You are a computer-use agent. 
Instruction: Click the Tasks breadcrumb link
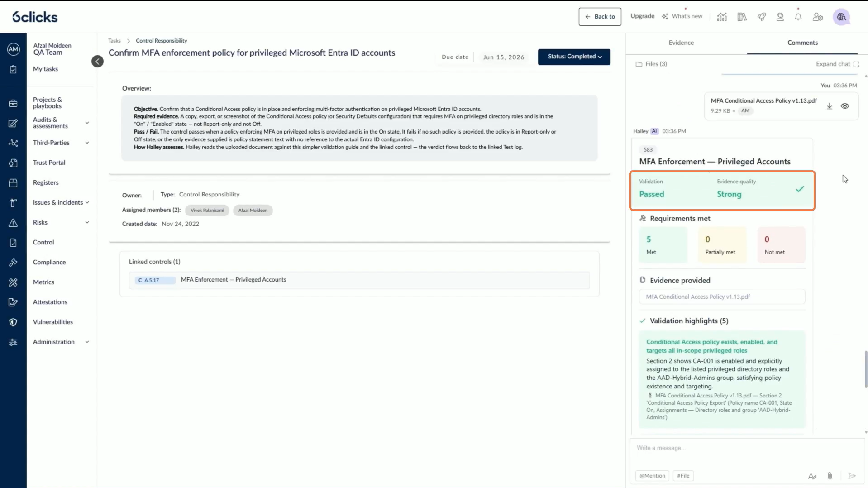click(x=114, y=41)
